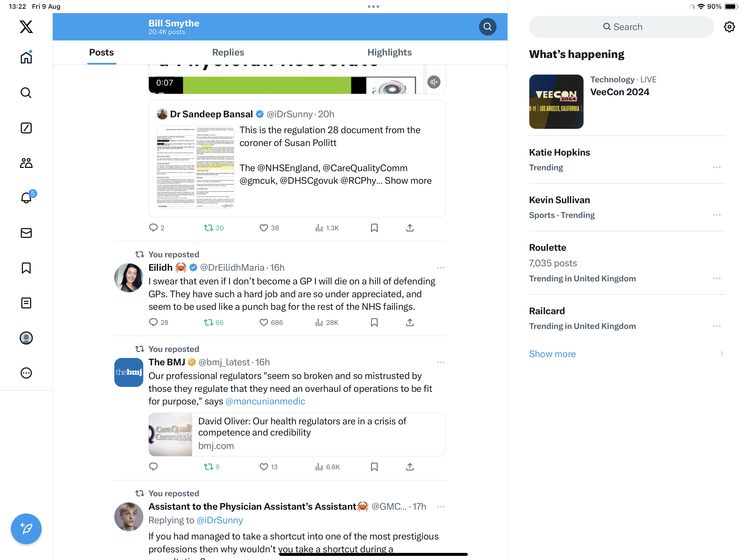Unmute the video with speaker icon
The image size is (747, 560).
tap(434, 82)
